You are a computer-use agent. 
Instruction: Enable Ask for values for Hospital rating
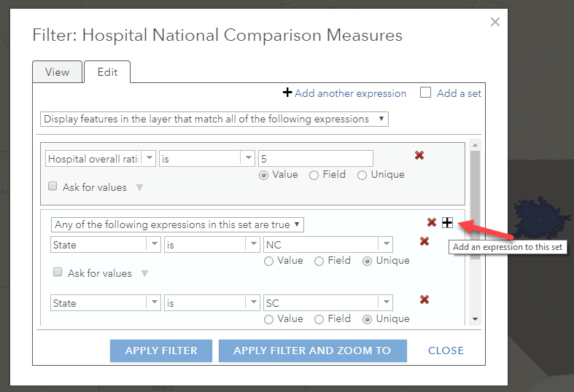click(53, 187)
